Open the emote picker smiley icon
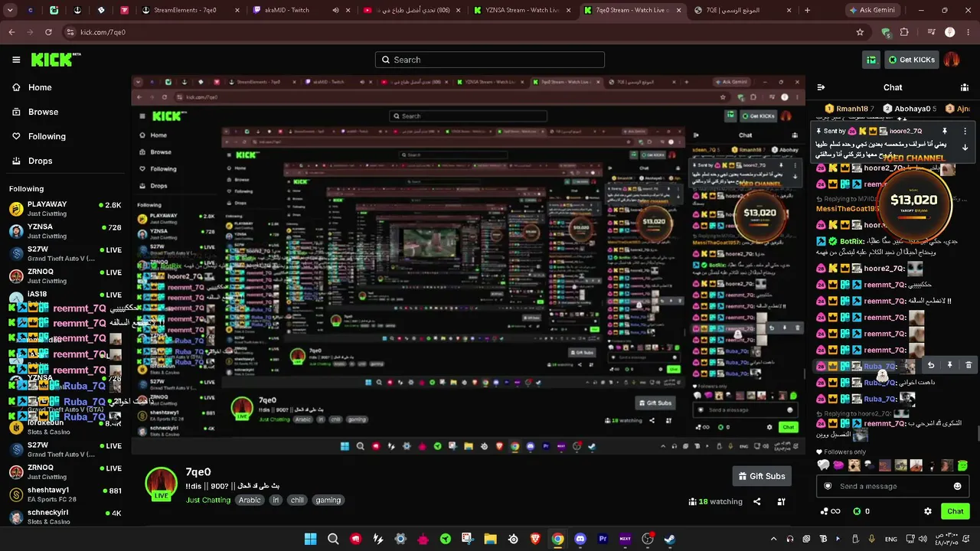Screen dimensions: 980x551 [957, 486]
